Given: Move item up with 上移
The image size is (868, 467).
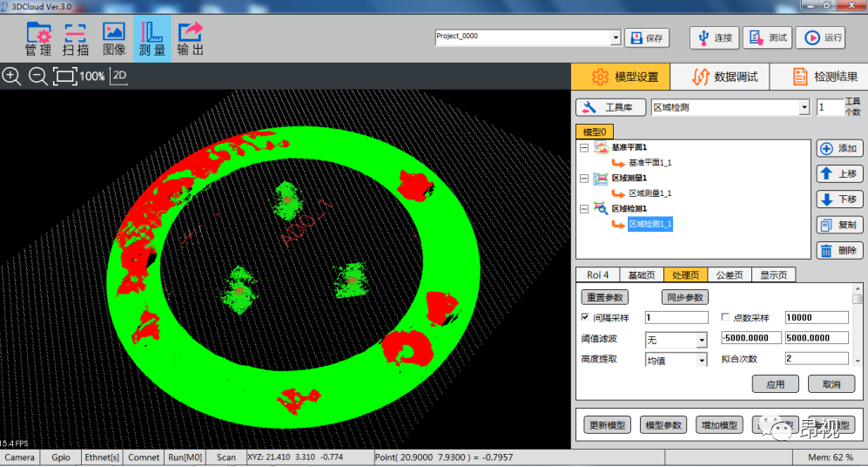Looking at the screenshot, I should 839,174.
